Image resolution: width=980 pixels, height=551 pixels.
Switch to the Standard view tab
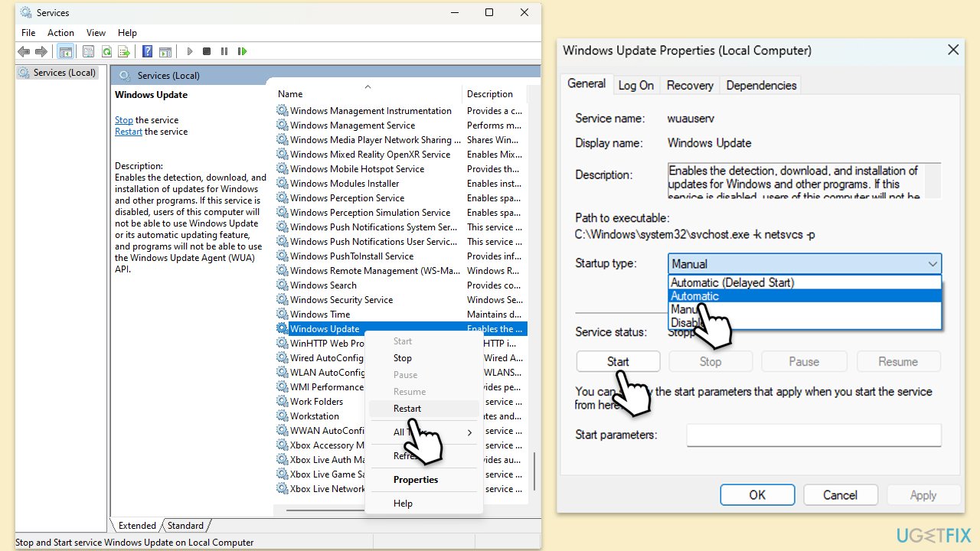[x=185, y=526]
